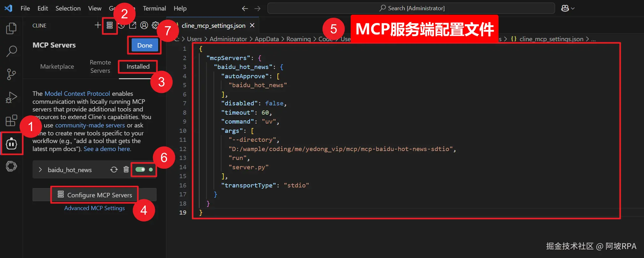
Task: Switch to the Installed tab
Action: click(138, 66)
